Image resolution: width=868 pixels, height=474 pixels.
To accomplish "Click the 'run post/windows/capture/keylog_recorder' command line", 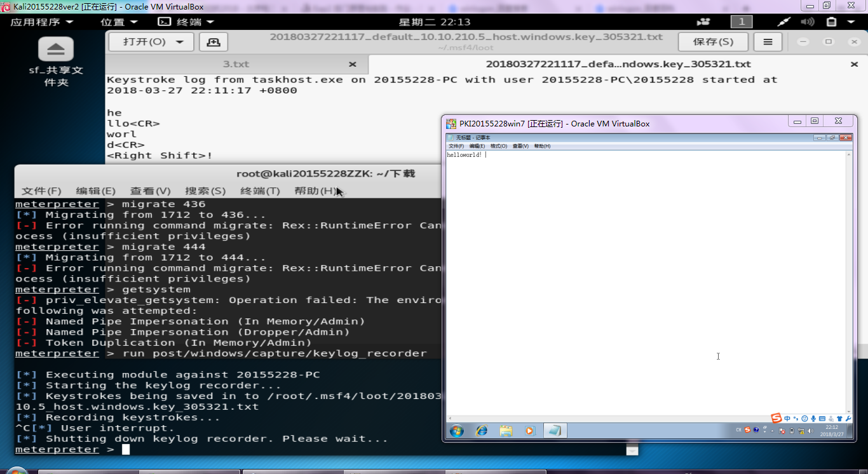I will click(x=275, y=353).
